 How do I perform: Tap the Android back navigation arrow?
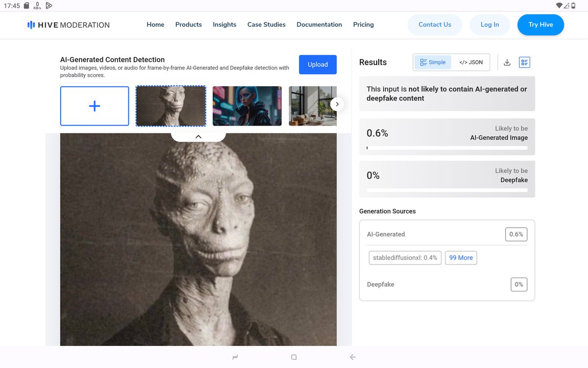tap(352, 357)
